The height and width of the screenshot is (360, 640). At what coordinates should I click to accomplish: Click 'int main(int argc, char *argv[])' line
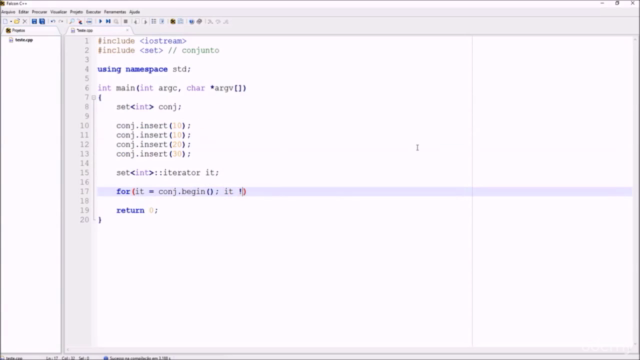click(x=172, y=88)
